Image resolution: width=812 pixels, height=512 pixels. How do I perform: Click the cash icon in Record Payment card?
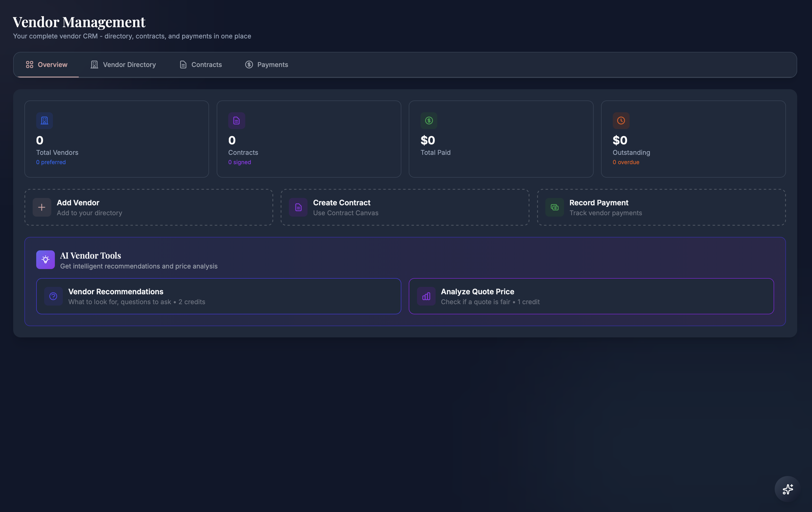[x=554, y=207]
